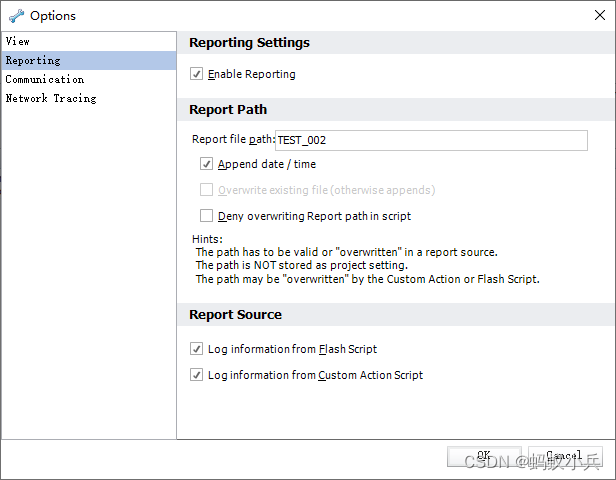This screenshot has height=480, width=616.
Task: Toggle Log information from Flash Script
Action: click(197, 349)
